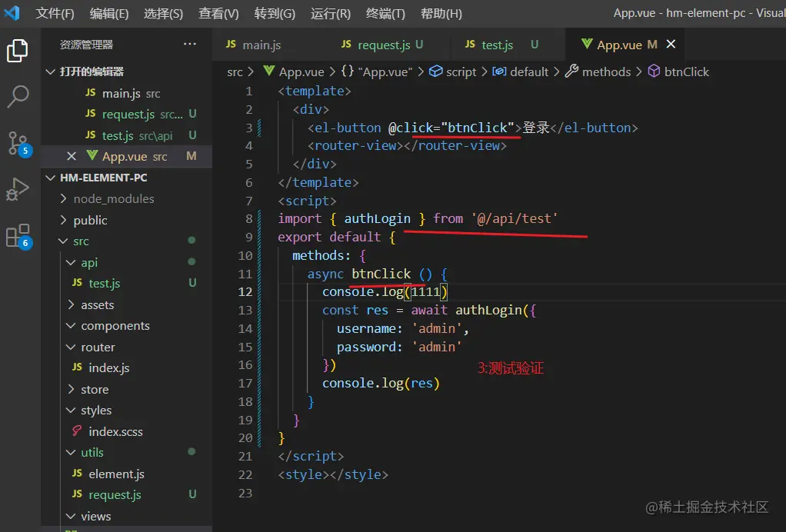Open 运行(R) menu
This screenshot has height=532, width=786.
pos(331,14)
